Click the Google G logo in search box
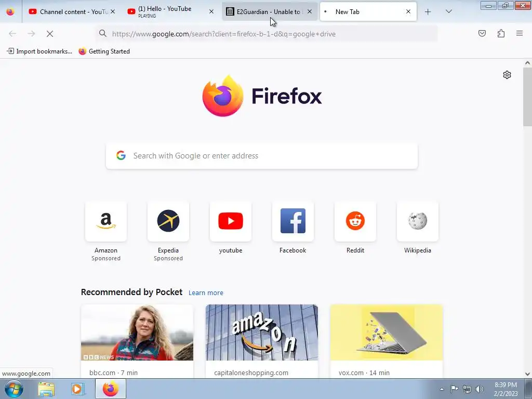The image size is (532, 399). coord(121,155)
